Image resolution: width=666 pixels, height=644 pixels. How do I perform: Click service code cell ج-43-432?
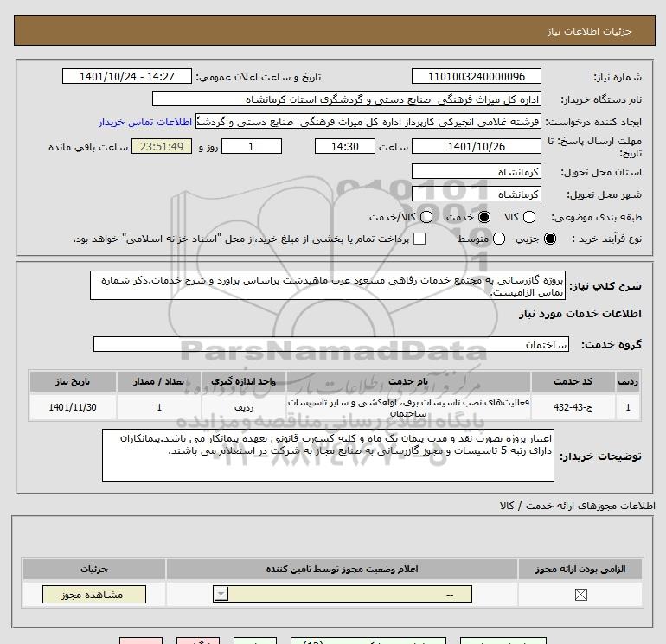pos(573,407)
